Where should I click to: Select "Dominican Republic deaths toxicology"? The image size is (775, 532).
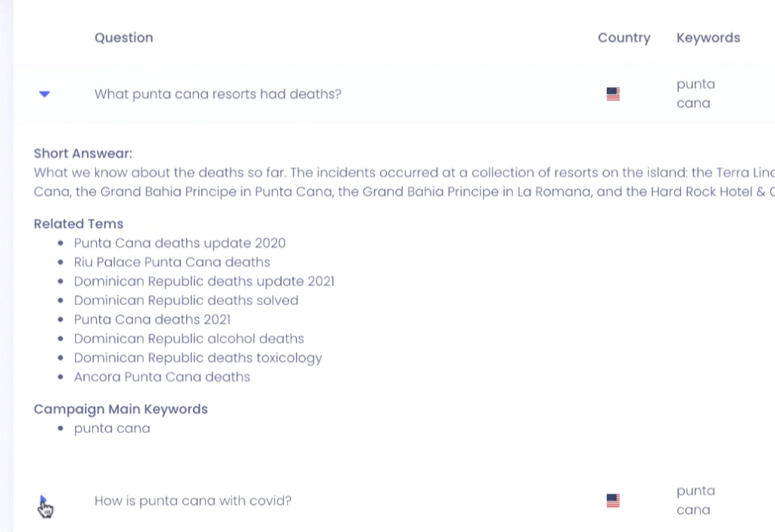pos(198,357)
